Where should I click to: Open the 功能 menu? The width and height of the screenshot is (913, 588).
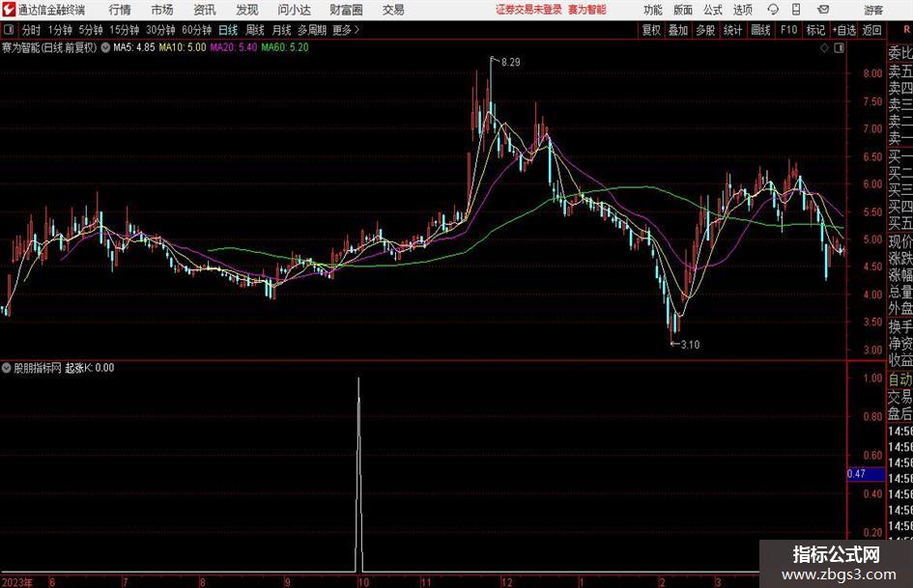click(x=653, y=10)
